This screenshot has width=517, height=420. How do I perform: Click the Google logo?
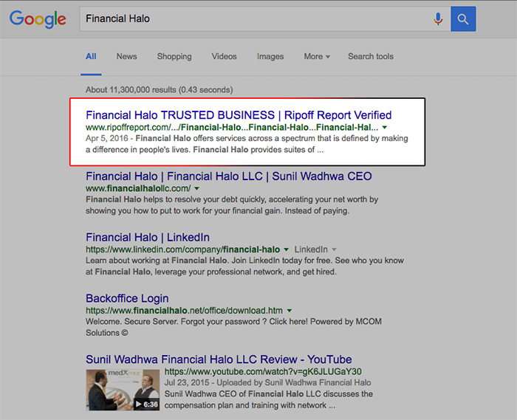coord(38,19)
